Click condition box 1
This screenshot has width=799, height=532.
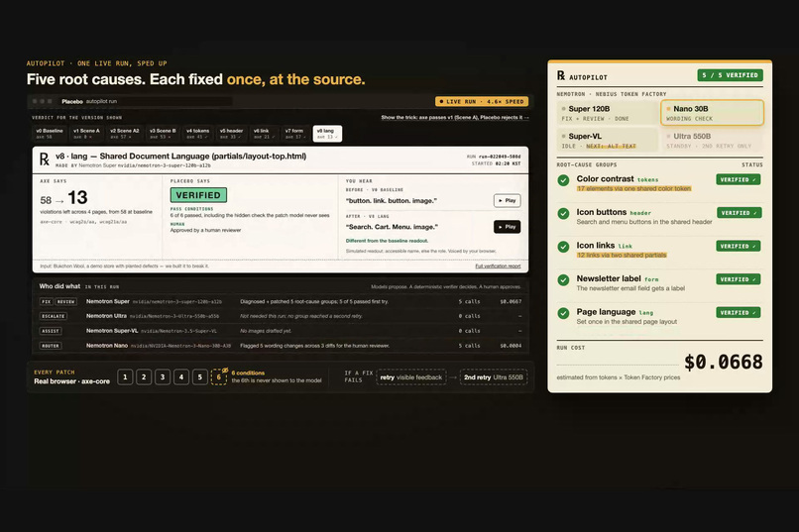click(x=125, y=377)
